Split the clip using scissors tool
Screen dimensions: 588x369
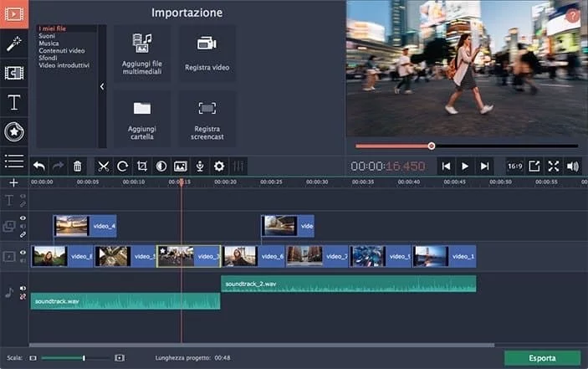(103, 167)
